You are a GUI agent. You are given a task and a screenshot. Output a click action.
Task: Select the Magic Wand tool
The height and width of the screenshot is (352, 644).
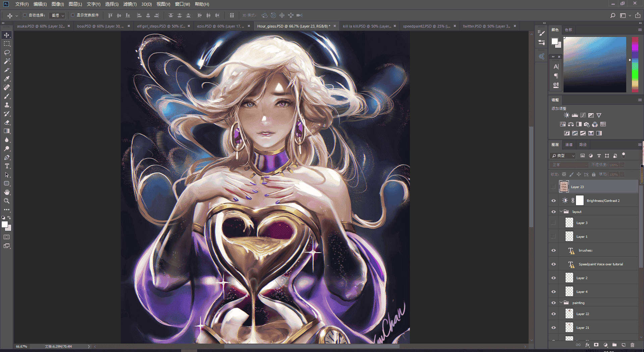(7, 61)
